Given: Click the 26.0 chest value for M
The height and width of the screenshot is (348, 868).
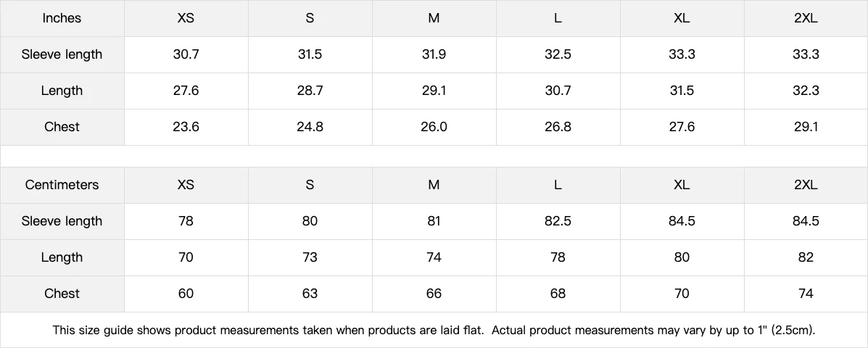Looking at the screenshot, I should 434,127.
